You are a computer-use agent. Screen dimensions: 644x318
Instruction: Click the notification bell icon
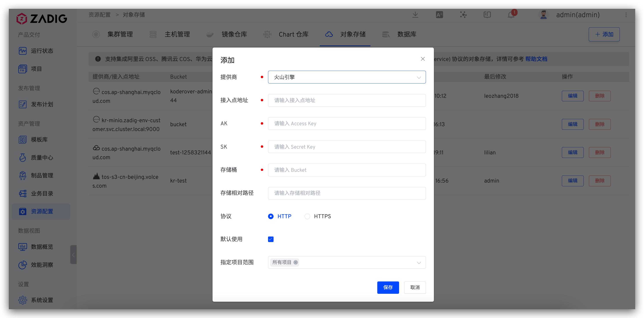point(511,15)
